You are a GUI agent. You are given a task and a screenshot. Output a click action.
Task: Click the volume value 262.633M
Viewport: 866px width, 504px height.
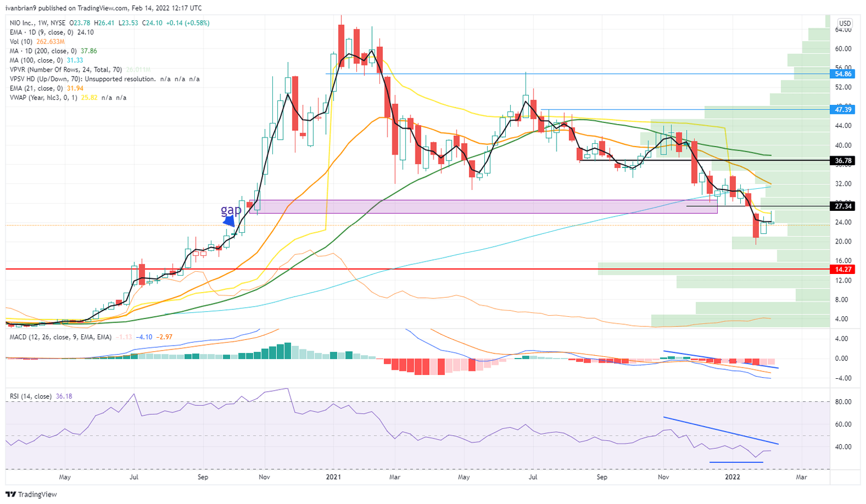50,42
